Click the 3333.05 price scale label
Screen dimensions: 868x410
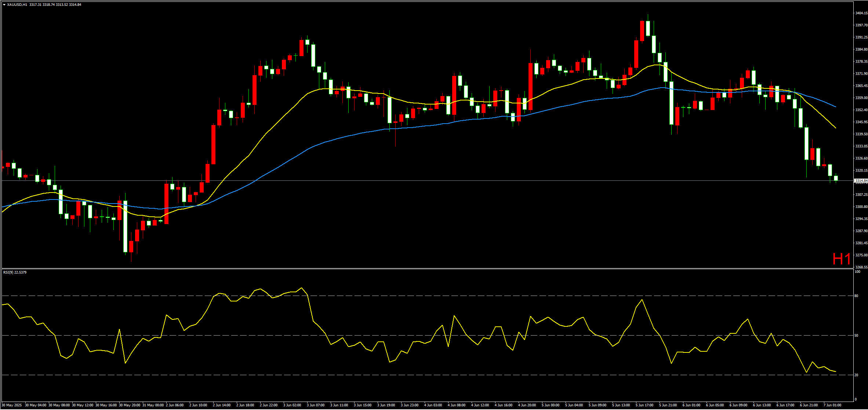[861, 146]
